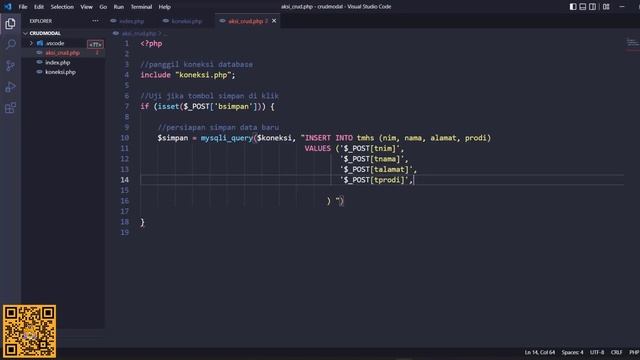
Task: Open koneksi.php from the Explorer tree
Action: point(60,72)
